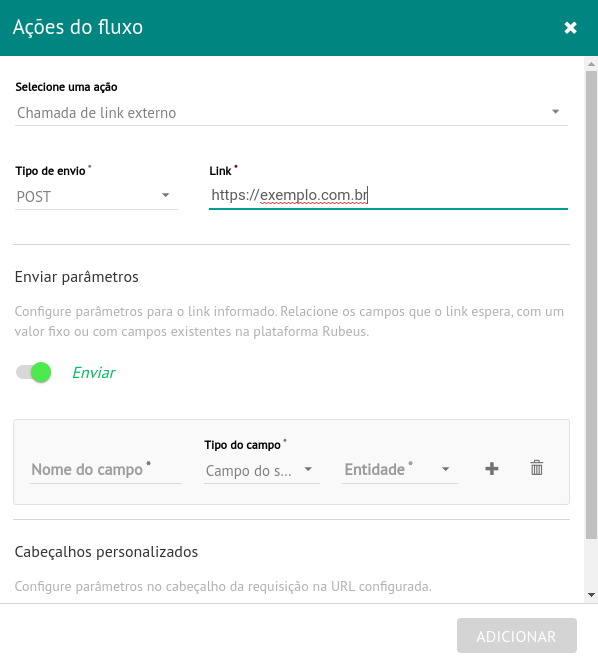598x659 pixels.
Task: Click the ADICIONAR button
Action: 516,636
